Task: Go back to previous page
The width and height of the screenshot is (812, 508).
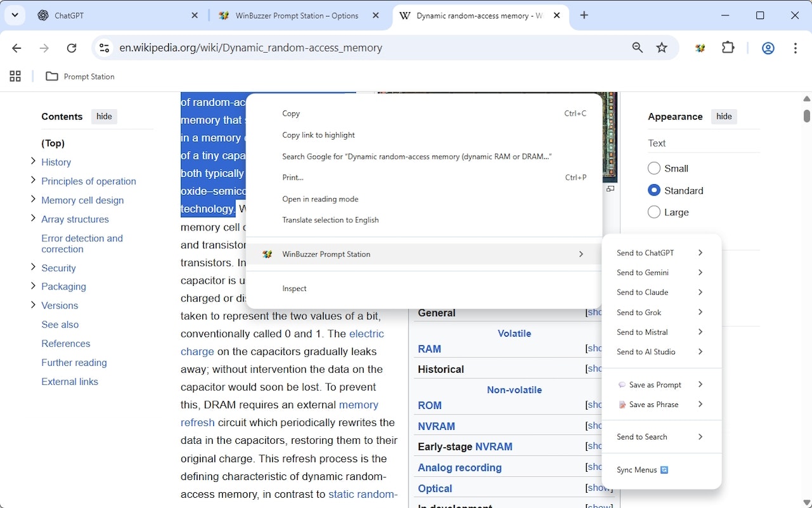Action: (x=17, y=48)
